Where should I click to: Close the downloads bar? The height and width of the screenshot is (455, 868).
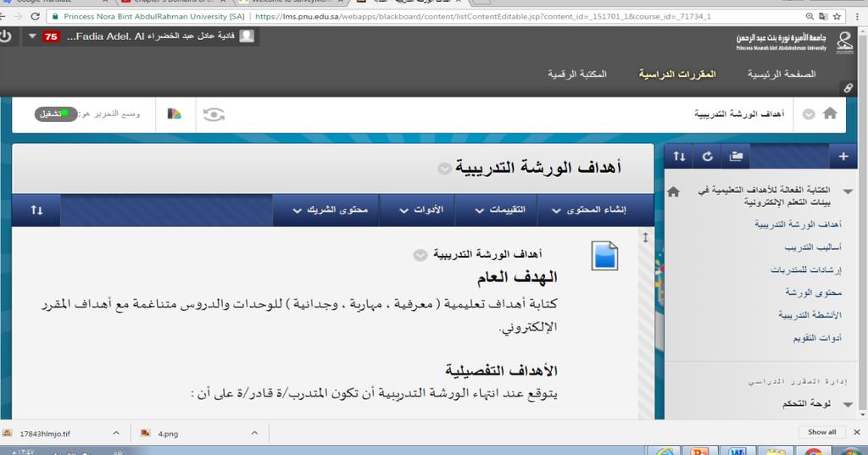[x=857, y=432]
